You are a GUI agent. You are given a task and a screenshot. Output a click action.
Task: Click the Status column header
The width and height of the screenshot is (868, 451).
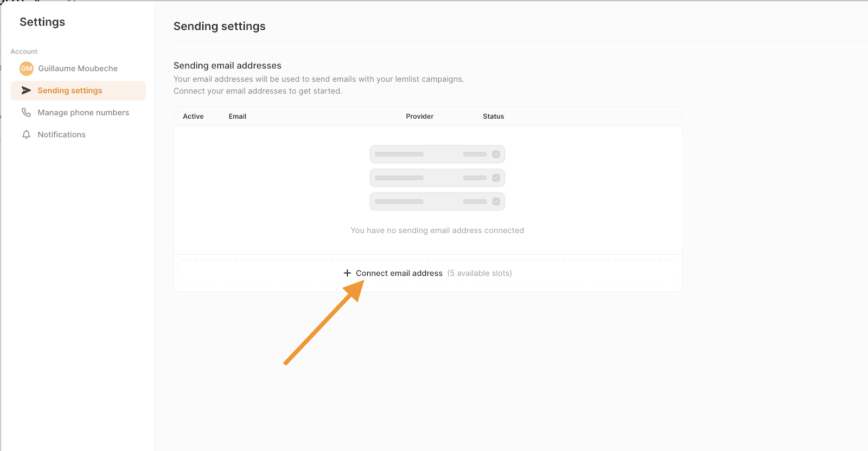point(493,117)
